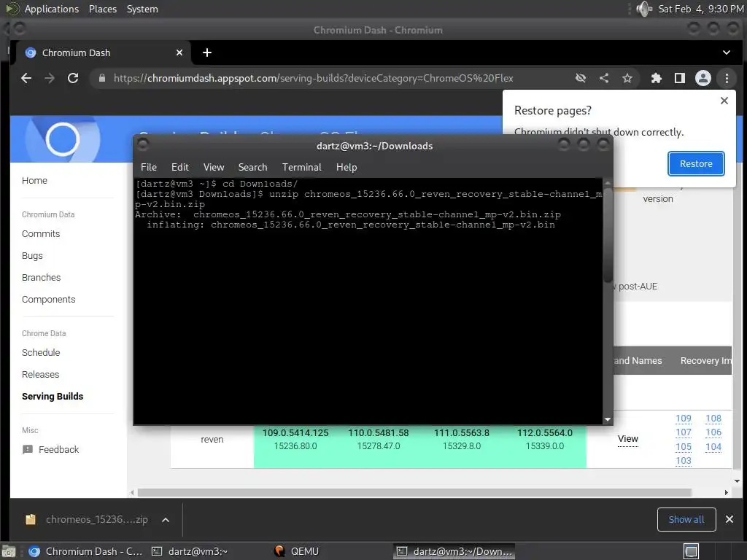Share this page
This screenshot has width=747, height=560.
coord(603,78)
